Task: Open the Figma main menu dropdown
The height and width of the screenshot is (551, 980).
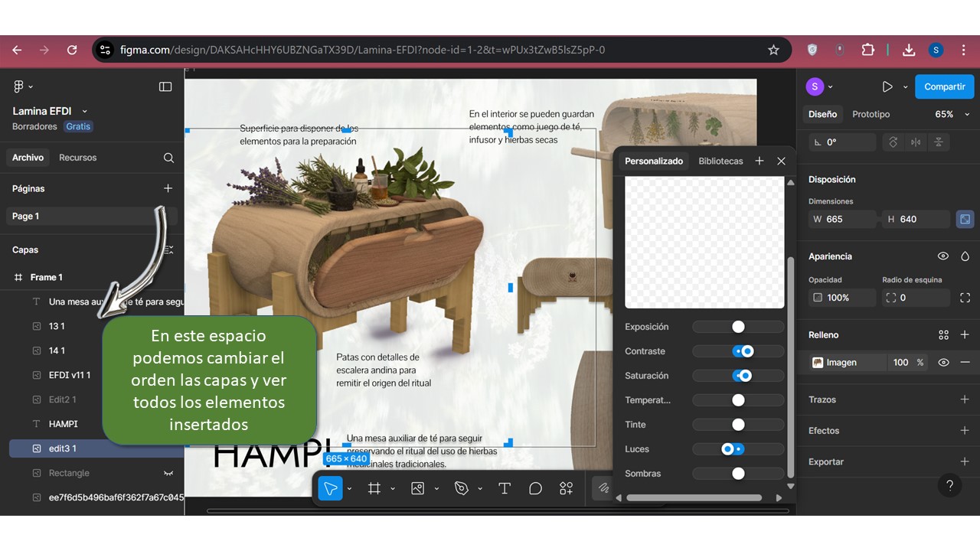Action: [23, 86]
